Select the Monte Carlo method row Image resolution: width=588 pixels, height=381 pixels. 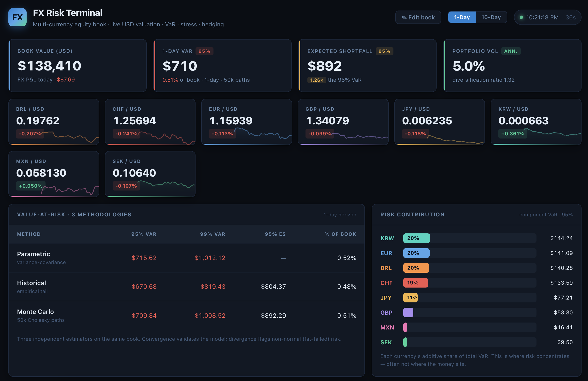point(186,316)
